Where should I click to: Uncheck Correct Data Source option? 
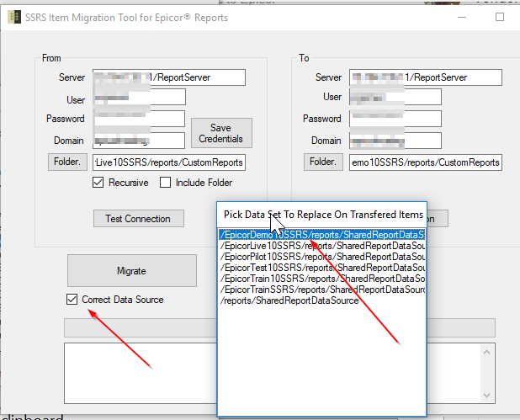[72, 300]
